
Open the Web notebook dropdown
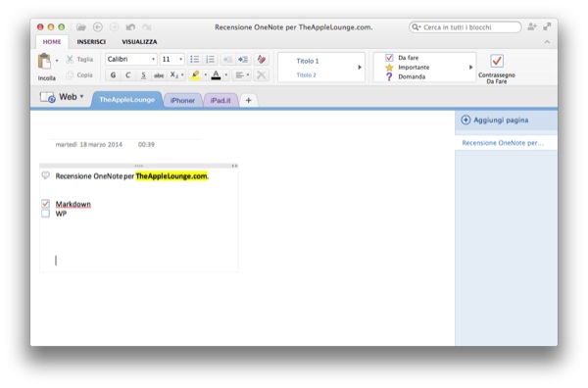pyautogui.click(x=81, y=97)
